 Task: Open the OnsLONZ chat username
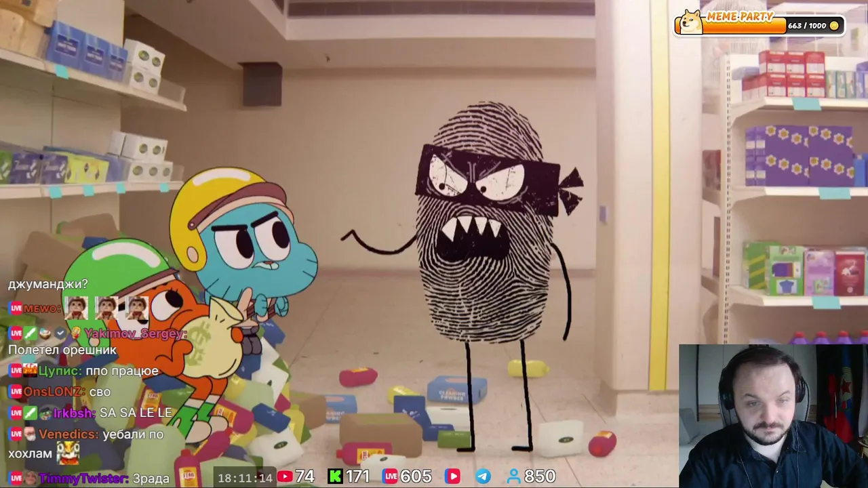(x=54, y=392)
